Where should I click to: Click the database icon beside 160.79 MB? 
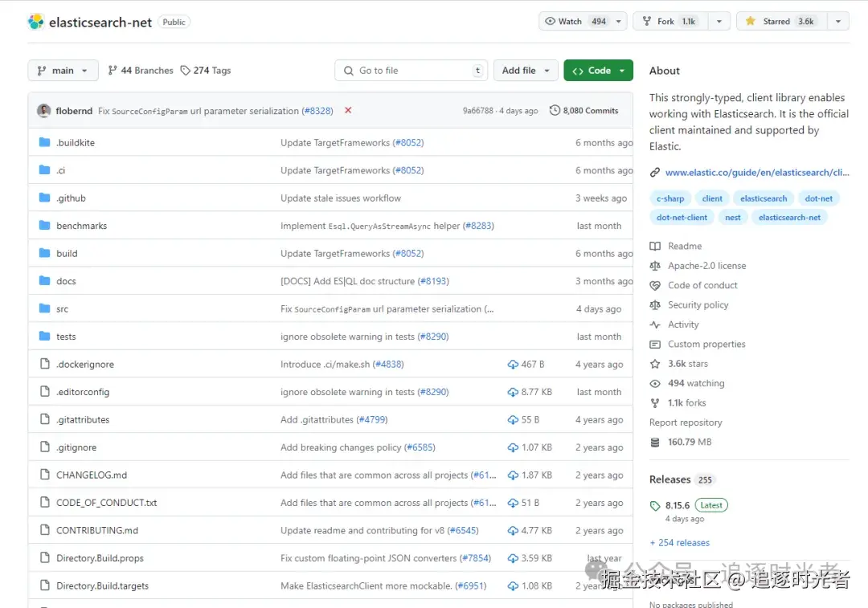click(x=655, y=442)
